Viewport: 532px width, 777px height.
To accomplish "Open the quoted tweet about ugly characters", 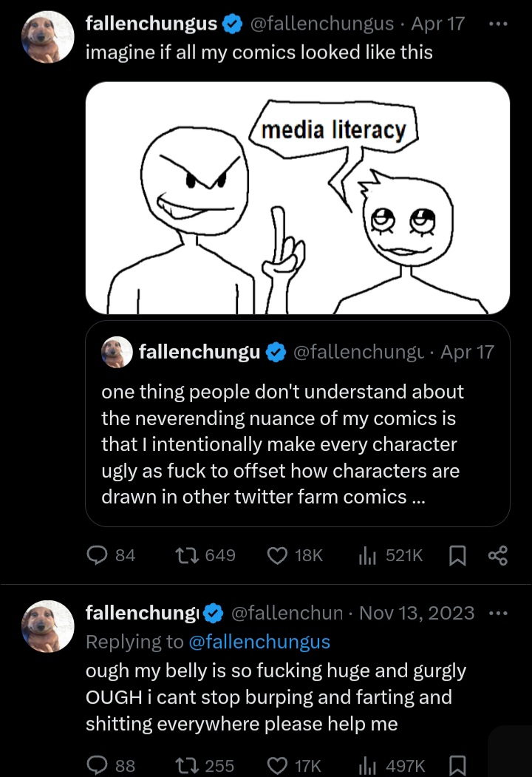I will coord(298,444).
